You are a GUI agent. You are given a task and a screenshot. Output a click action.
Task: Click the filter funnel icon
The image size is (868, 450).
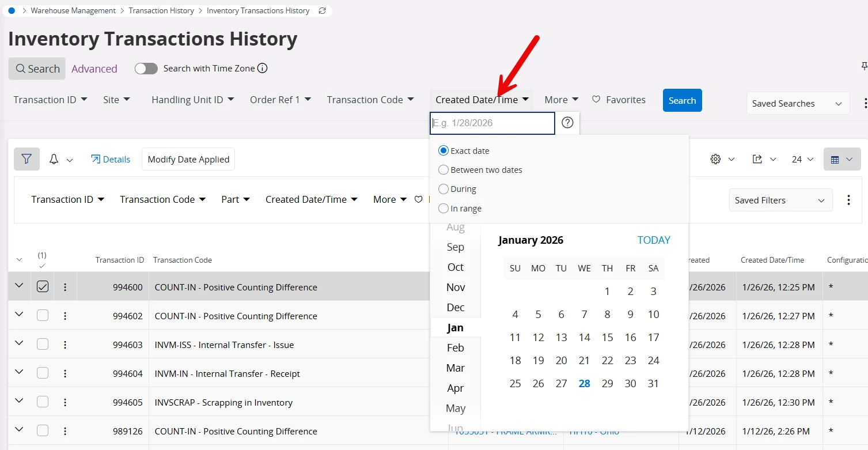coord(26,159)
